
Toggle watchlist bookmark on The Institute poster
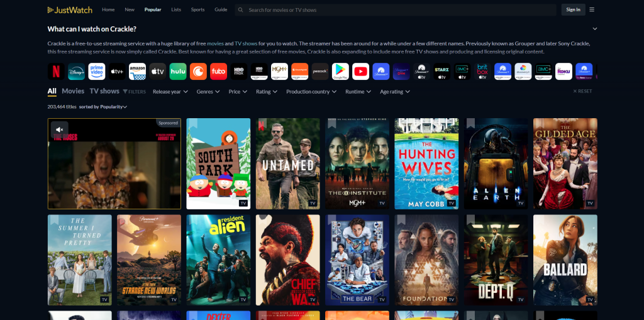point(332,124)
